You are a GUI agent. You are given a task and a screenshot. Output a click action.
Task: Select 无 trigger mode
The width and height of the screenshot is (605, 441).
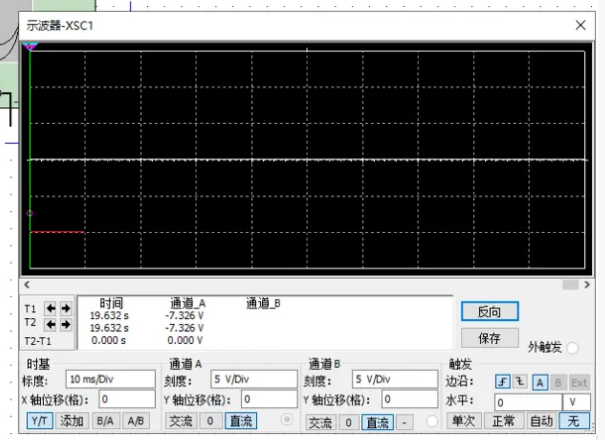click(x=574, y=421)
